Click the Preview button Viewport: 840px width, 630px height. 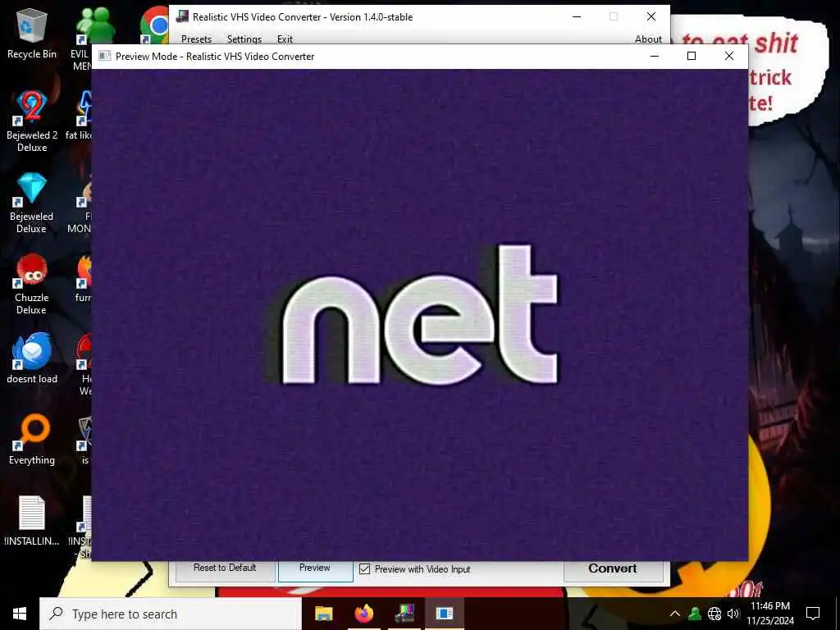pos(315,569)
